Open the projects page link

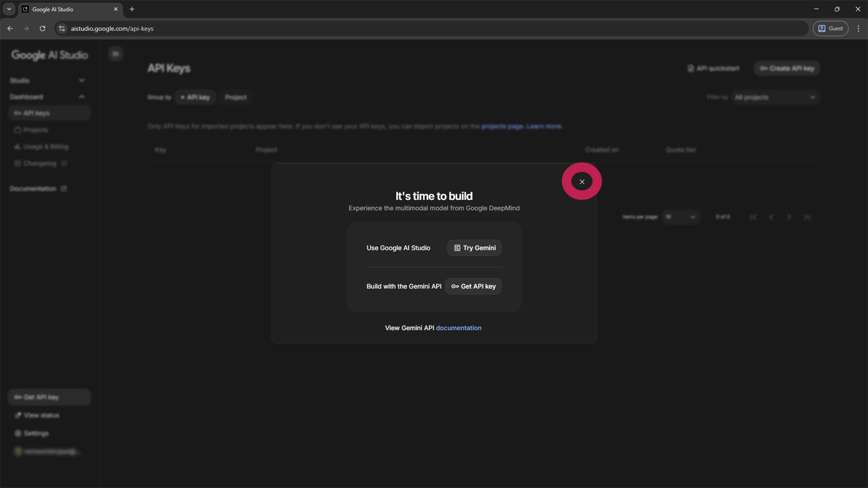point(502,127)
